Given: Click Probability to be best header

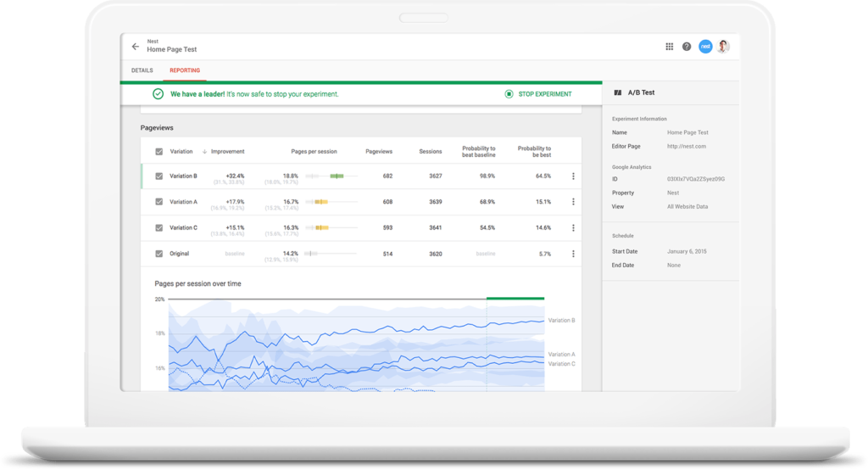Looking at the screenshot, I should [x=534, y=151].
